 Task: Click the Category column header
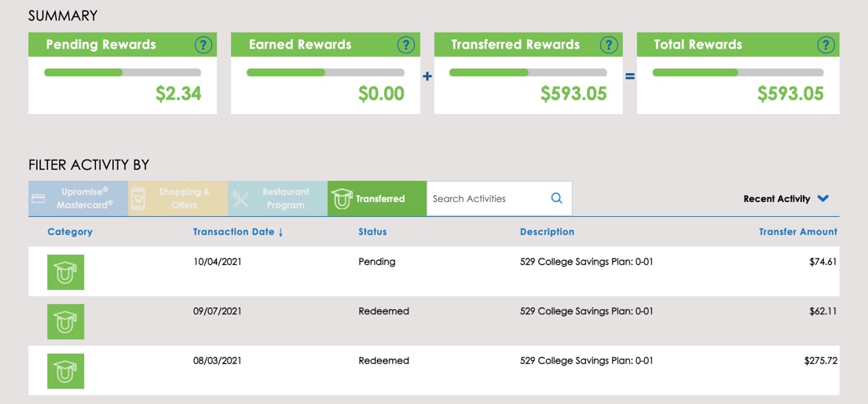click(x=70, y=232)
